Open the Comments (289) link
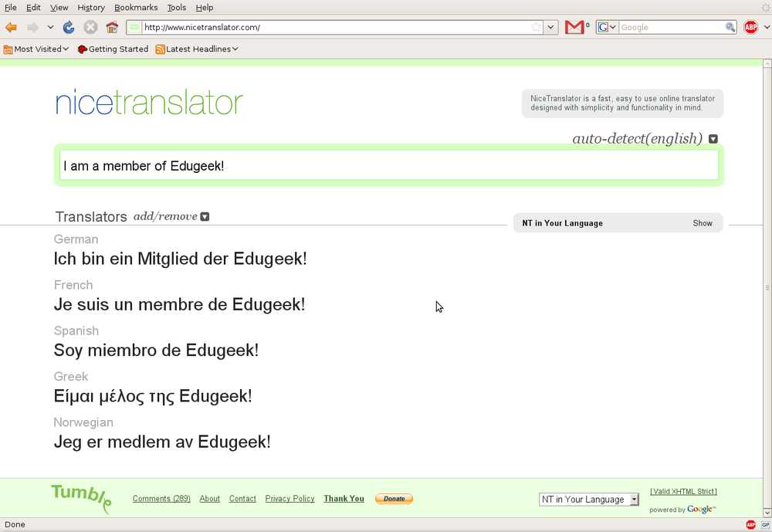This screenshot has height=532, width=772. tap(161, 499)
